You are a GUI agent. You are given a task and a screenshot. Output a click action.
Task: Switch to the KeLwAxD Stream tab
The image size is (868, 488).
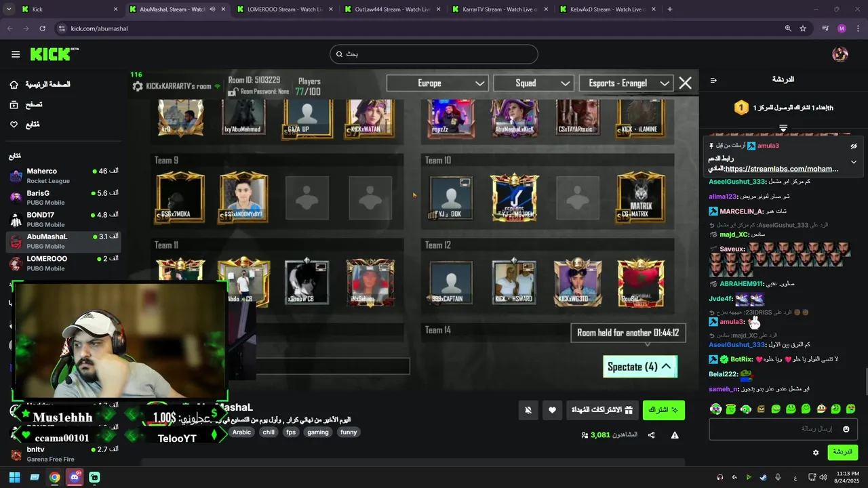(607, 9)
